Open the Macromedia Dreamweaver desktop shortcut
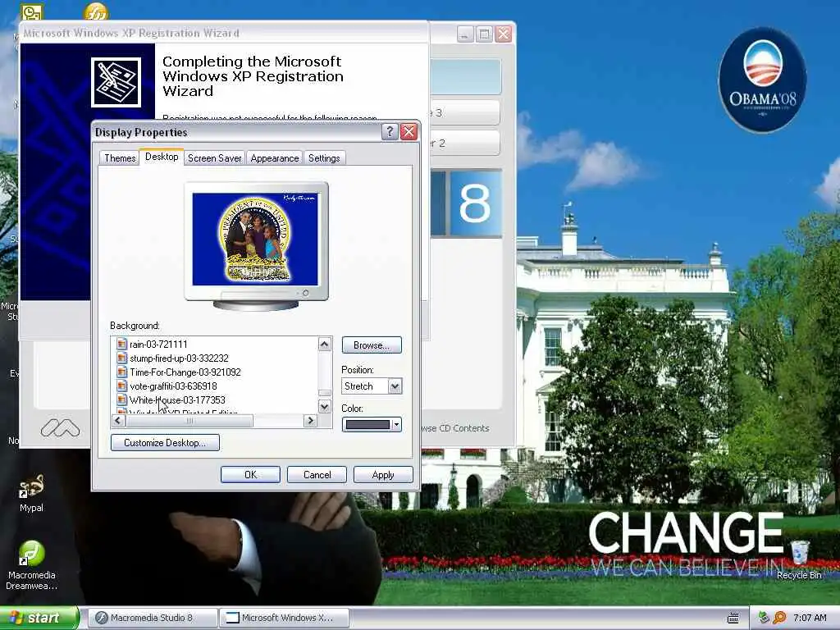This screenshot has height=630, width=840. tap(31, 565)
